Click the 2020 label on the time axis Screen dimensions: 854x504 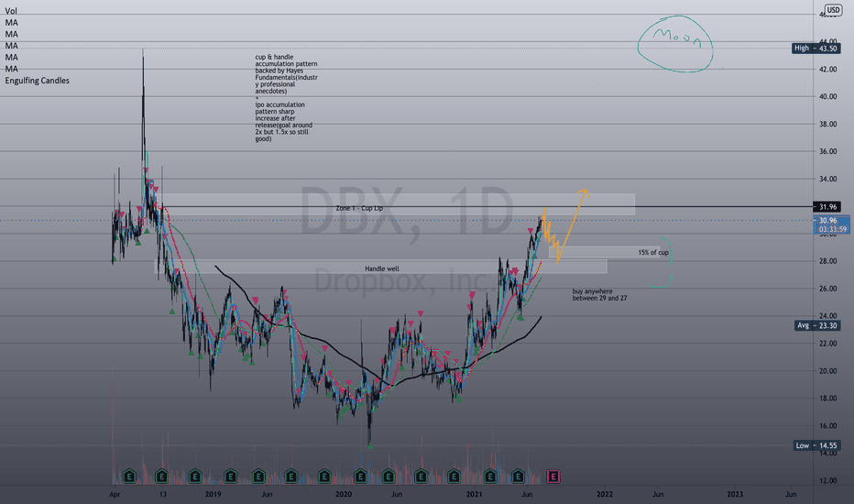coord(343,494)
